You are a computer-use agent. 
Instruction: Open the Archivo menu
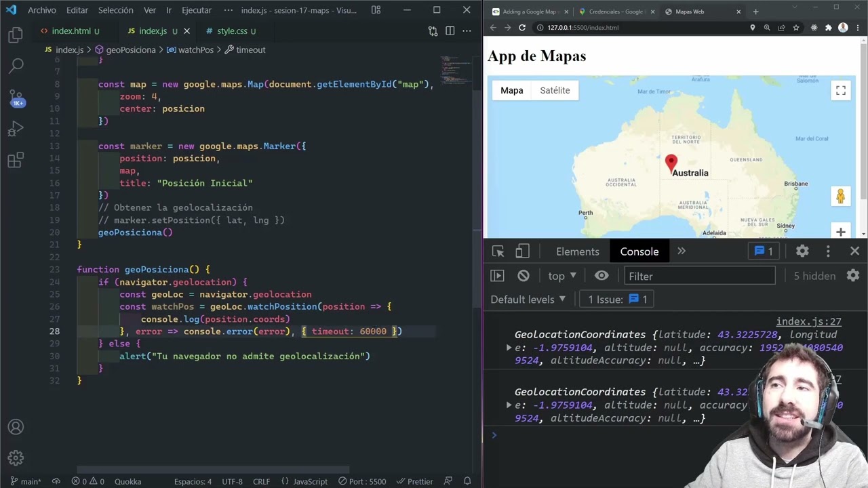pyautogui.click(x=42, y=10)
